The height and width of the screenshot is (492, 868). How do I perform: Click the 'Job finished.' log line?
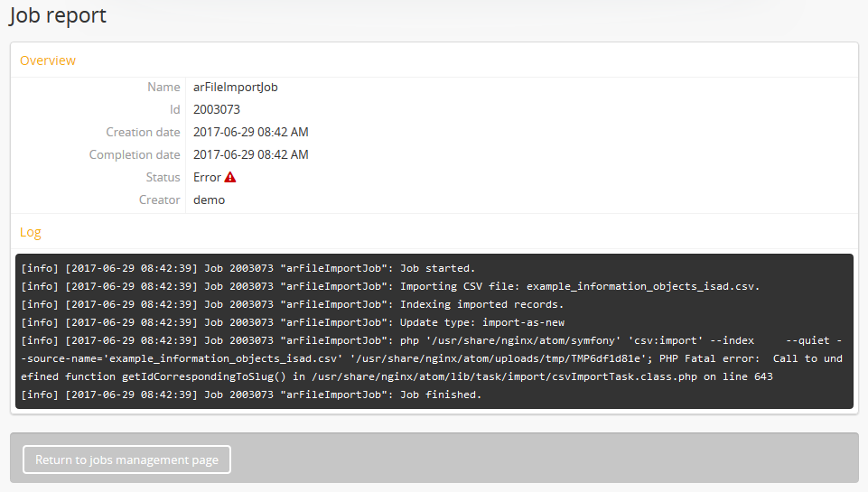point(250,395)
